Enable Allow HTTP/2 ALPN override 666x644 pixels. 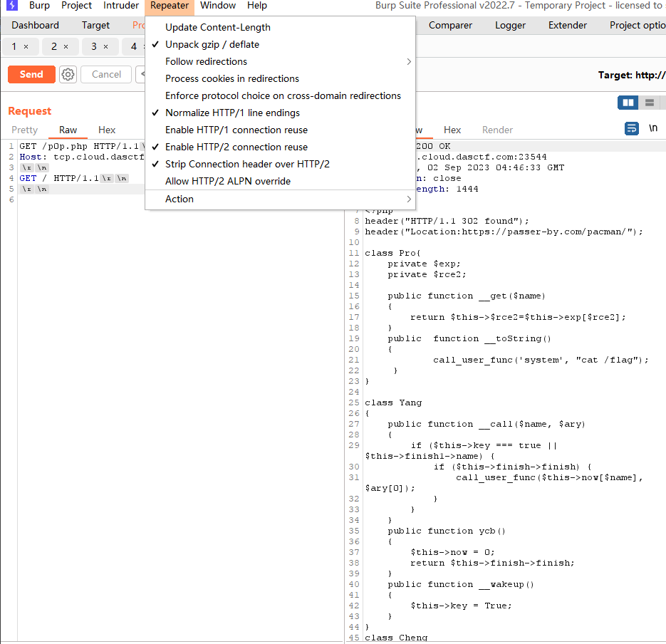point(280,182)
